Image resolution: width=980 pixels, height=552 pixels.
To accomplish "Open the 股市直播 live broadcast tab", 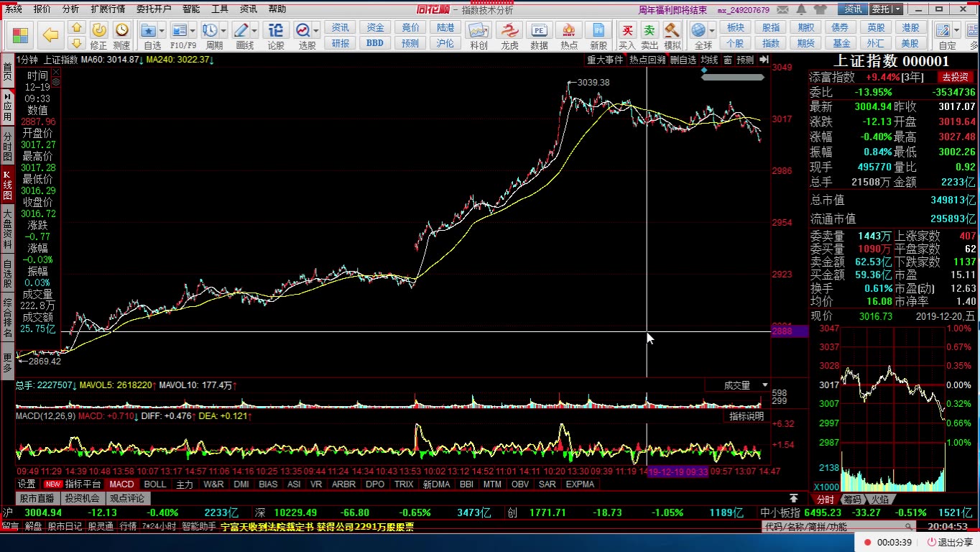I will [37, 498].
